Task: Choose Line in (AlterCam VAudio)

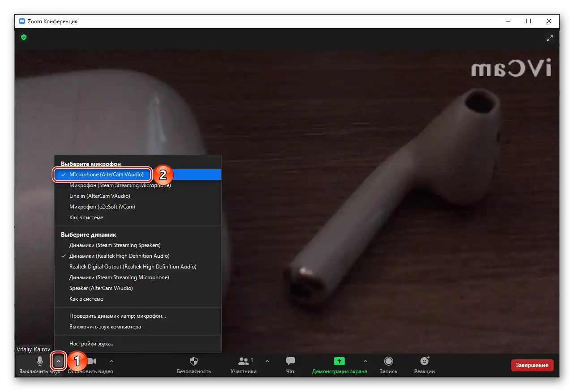Action: coord(138,196)
